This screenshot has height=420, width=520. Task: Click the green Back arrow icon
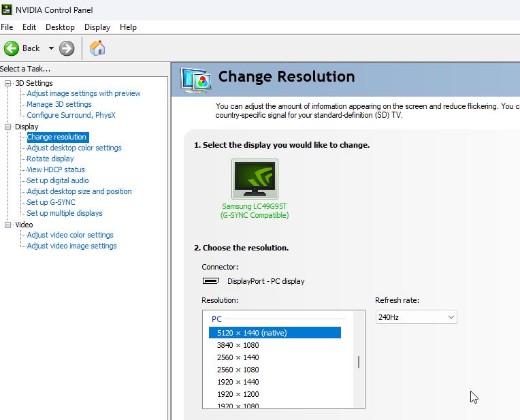pos(12,48)
